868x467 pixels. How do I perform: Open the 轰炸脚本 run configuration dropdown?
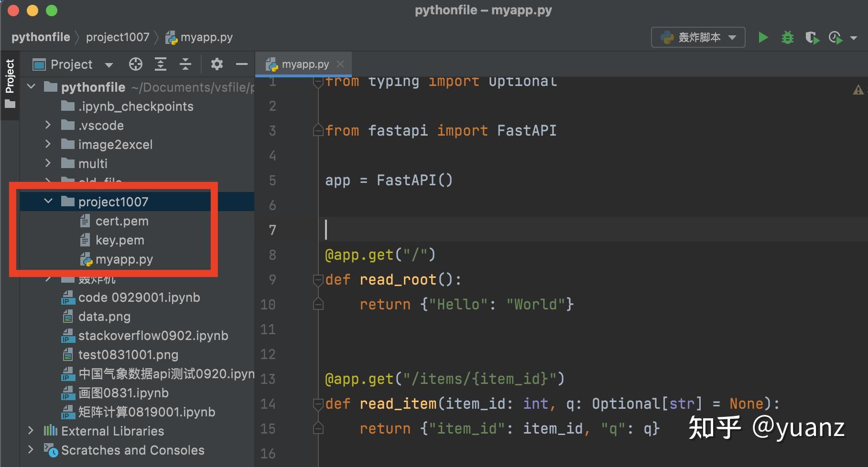pos(732,37)
